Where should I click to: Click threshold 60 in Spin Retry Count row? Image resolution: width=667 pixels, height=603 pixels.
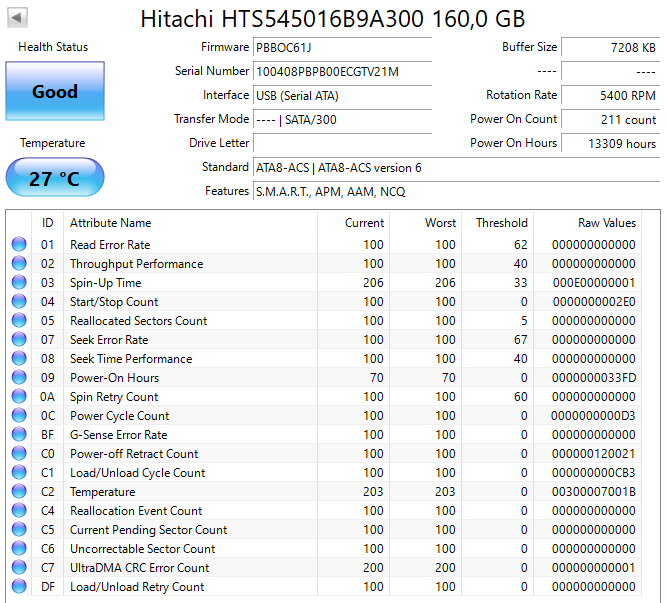[520, 396]
